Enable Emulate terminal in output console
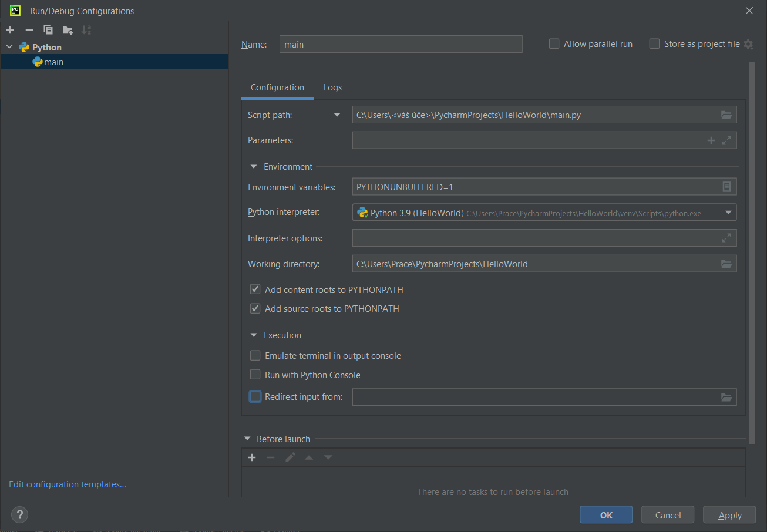Image resolution: width=767 pixels, height=532 pixels. tap(255, 355)
